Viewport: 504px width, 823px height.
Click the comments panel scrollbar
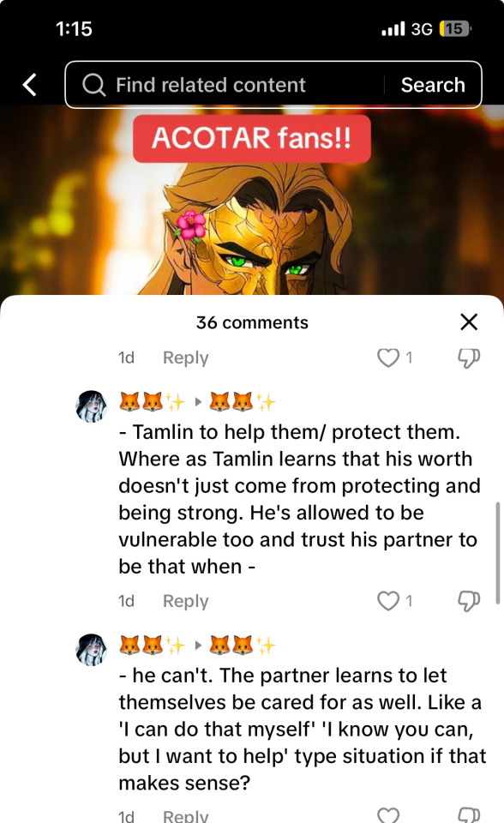pyautogui.click(x=498, y=553)
